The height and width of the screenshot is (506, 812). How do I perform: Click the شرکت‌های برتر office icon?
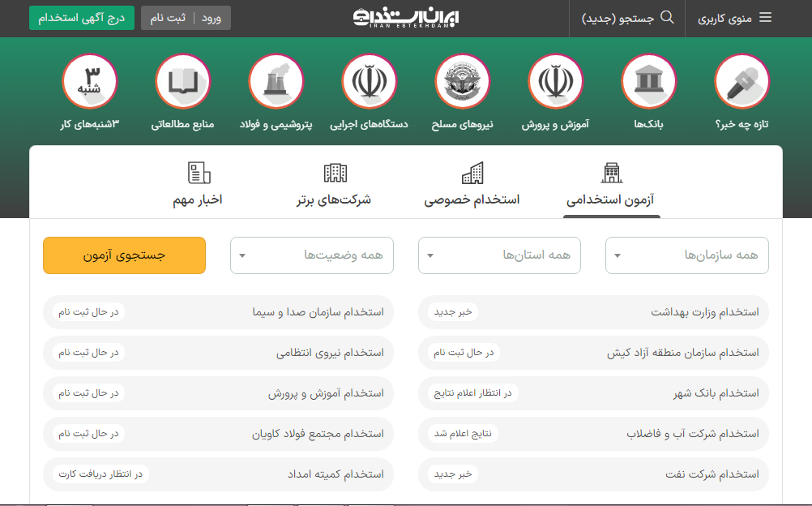coord(335,173)
